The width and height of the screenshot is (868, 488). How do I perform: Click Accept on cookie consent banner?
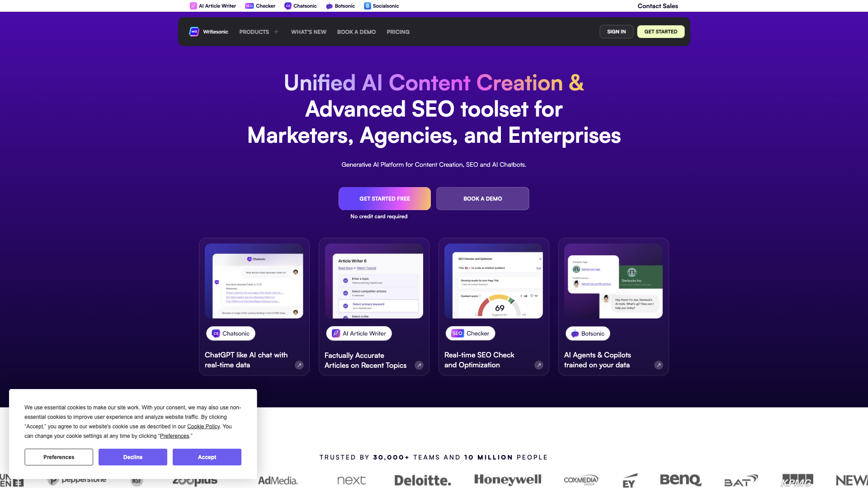tap(207, 457)
